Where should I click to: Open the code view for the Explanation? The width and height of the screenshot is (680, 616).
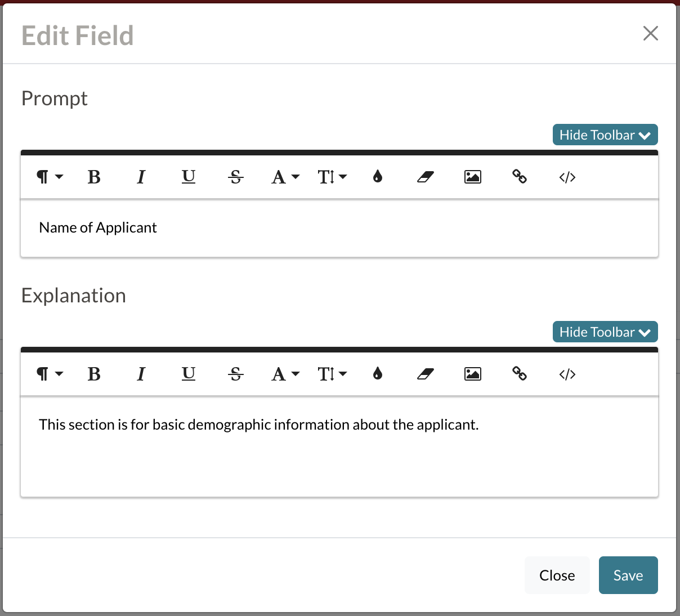click(x=567, y=373)
